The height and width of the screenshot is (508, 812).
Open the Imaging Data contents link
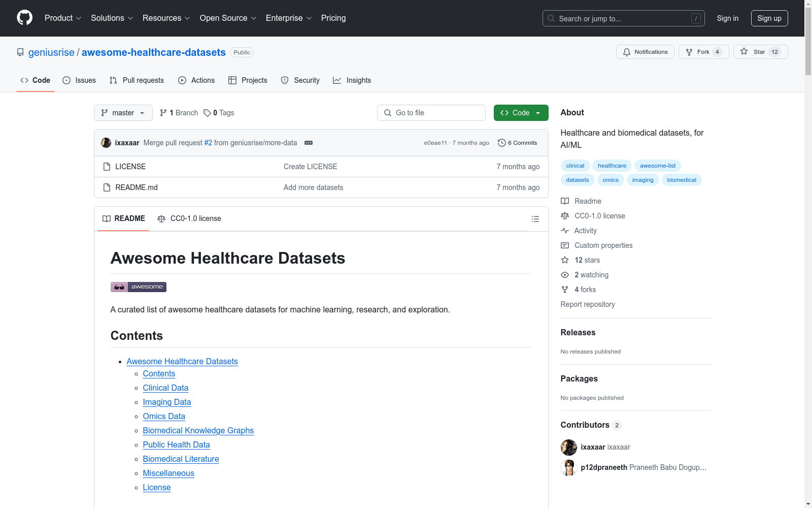coord(167,402)
